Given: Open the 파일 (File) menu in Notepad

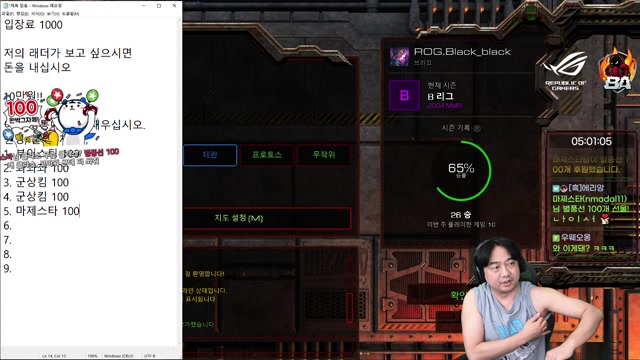Looking at the screenshot, I should click(x=8, y=13).
